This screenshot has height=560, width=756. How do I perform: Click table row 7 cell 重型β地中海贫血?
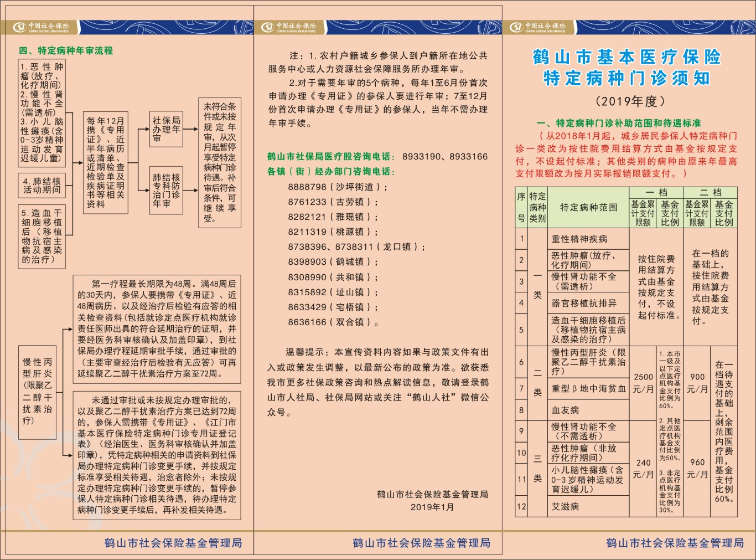point(588,389)
